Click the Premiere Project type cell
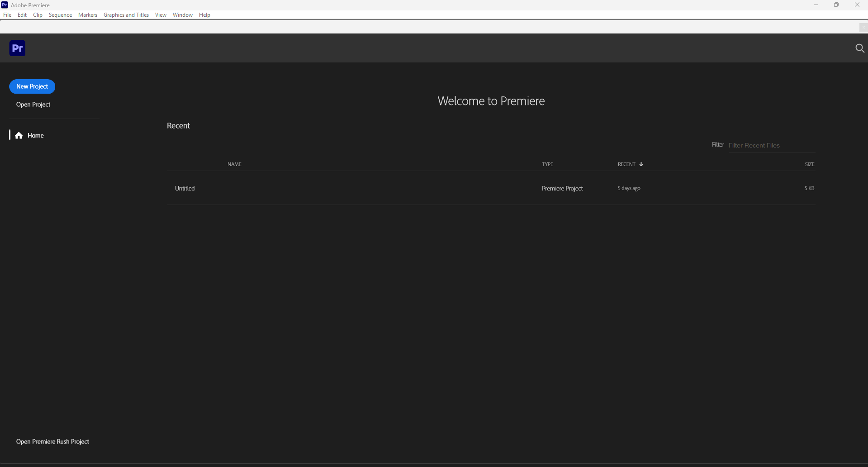The height and width of the screenshot is (467, 868). point(562,188)
